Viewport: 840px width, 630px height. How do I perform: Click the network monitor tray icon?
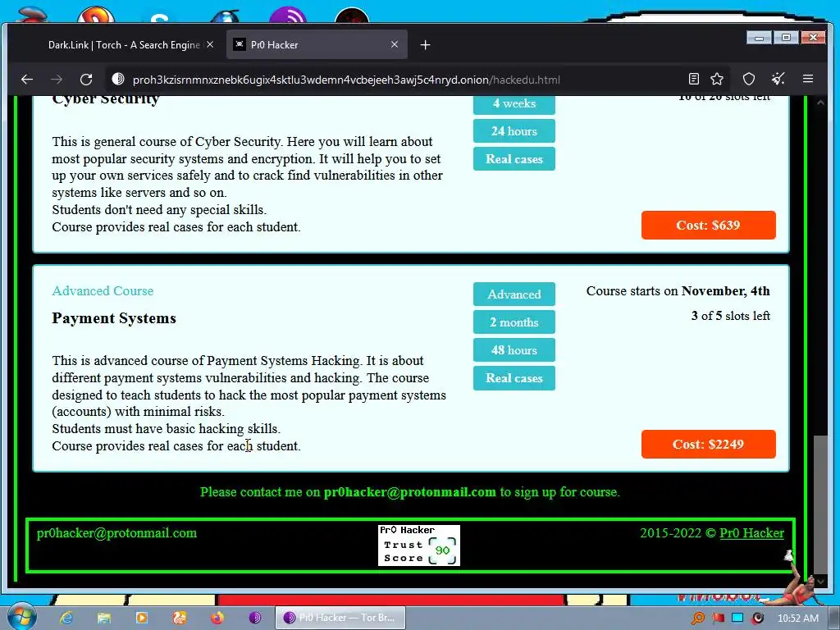(x=737, y=619)
